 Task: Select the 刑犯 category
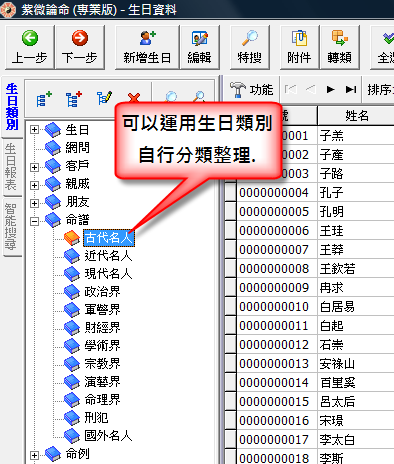pyautogui.click(x=96, y=418)
